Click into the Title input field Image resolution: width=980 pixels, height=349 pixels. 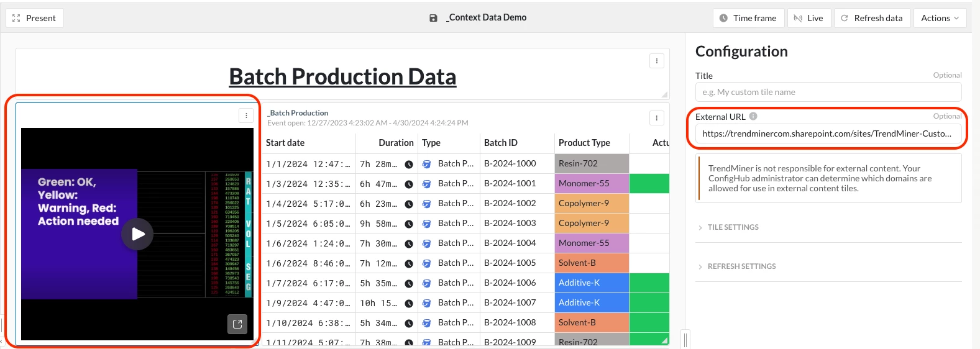(828, 92)
